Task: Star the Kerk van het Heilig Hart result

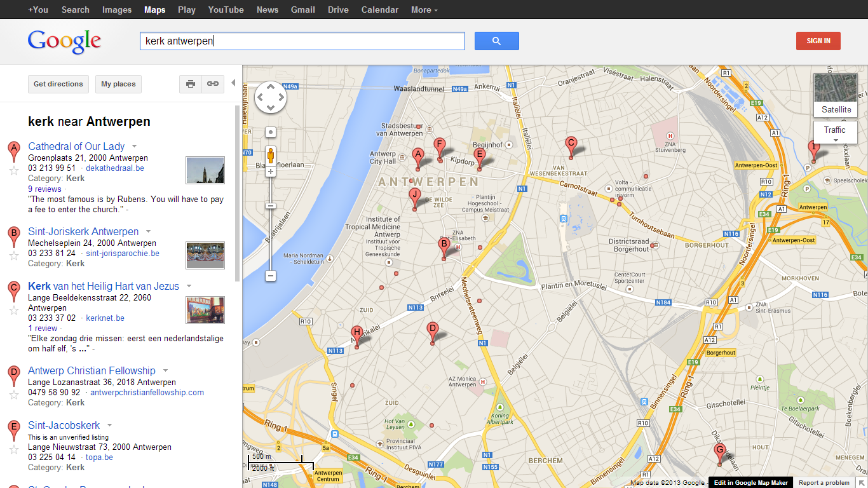Action: pos(13,310)
